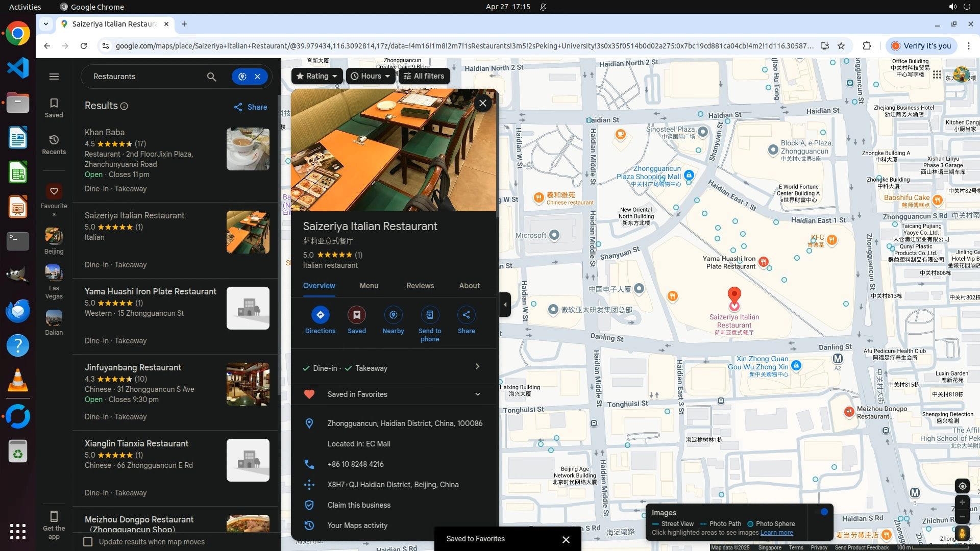Click Claim this business
980x551 pixels.
pos(359,505)
